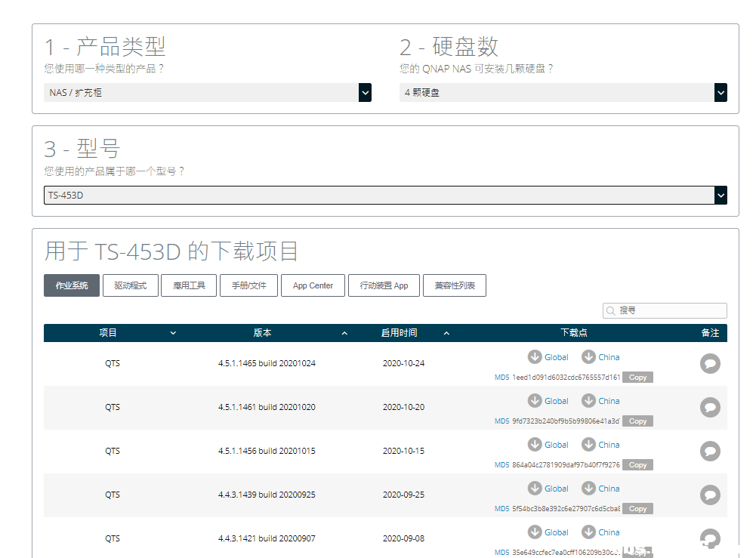Click China download icon for build 20201015
Viewport: 756px width, 558px height.
pos(588,445)
